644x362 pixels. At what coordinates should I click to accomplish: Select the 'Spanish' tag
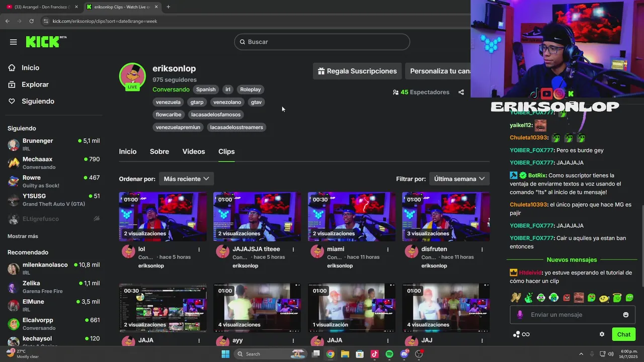click(206, 89)
